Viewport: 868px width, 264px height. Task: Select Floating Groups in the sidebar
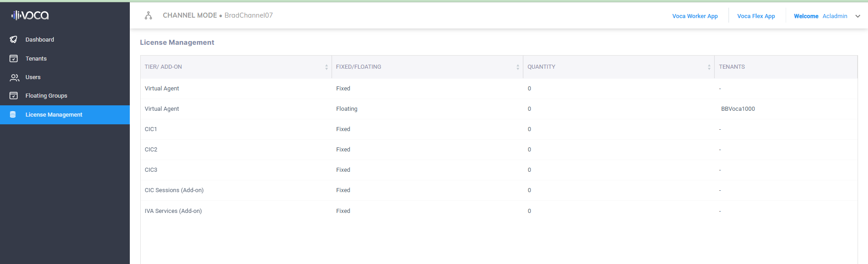point(46,96)
